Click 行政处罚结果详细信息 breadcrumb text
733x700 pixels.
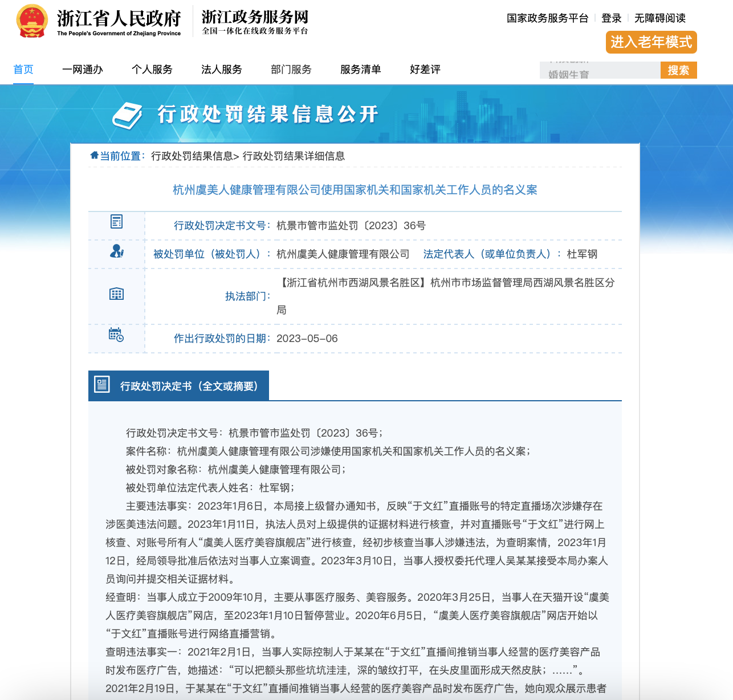tap(294, 156)
